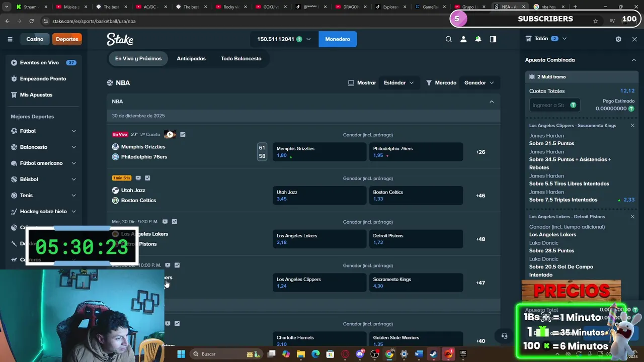Open Epic Games Launcher from the taskbar
Screen dimensions: 644x362
[463, 354]
